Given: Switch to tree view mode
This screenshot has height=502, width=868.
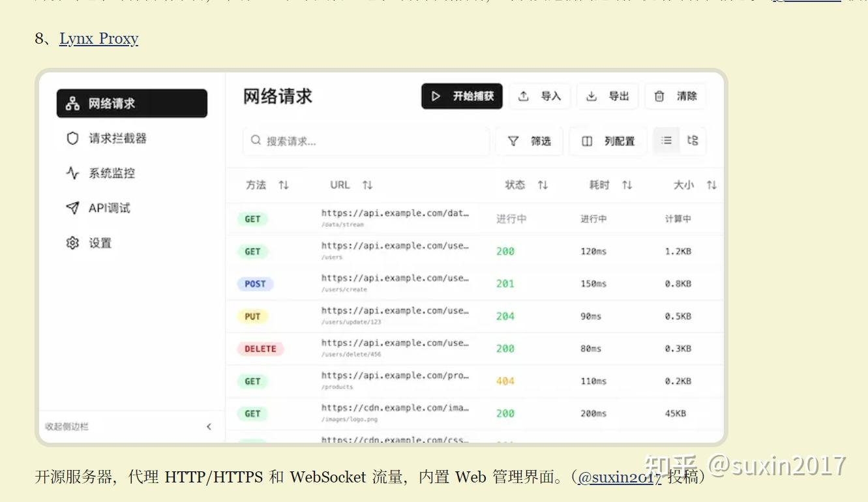Looking at the screenshot, I should tap(692, 140).
